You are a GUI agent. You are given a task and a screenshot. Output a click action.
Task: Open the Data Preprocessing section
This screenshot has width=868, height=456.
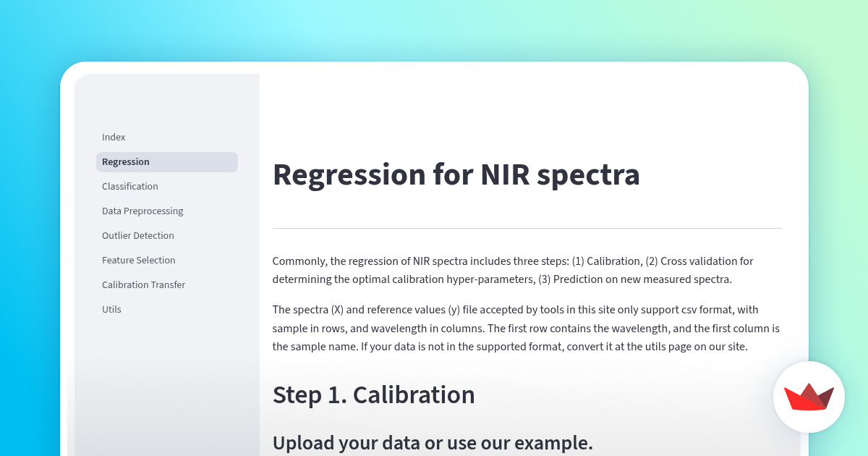[x=142, y=211]
